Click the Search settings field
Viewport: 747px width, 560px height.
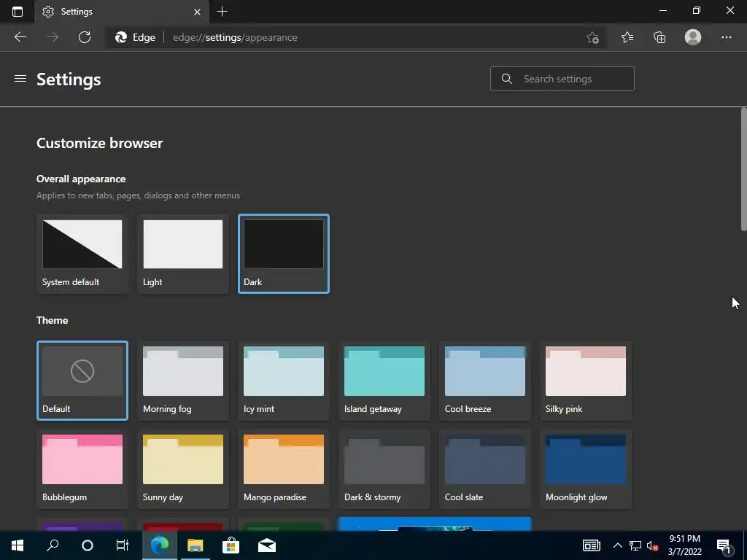click(562, 79)
